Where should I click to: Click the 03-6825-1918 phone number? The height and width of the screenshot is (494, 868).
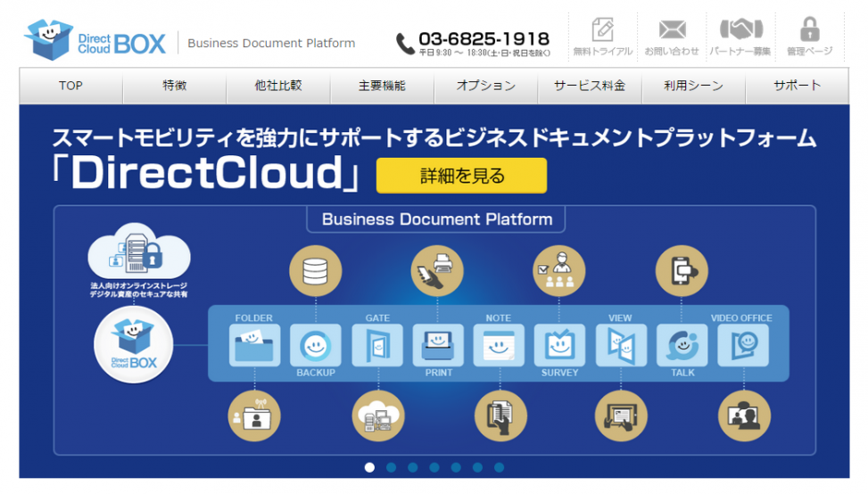point(484,38)
